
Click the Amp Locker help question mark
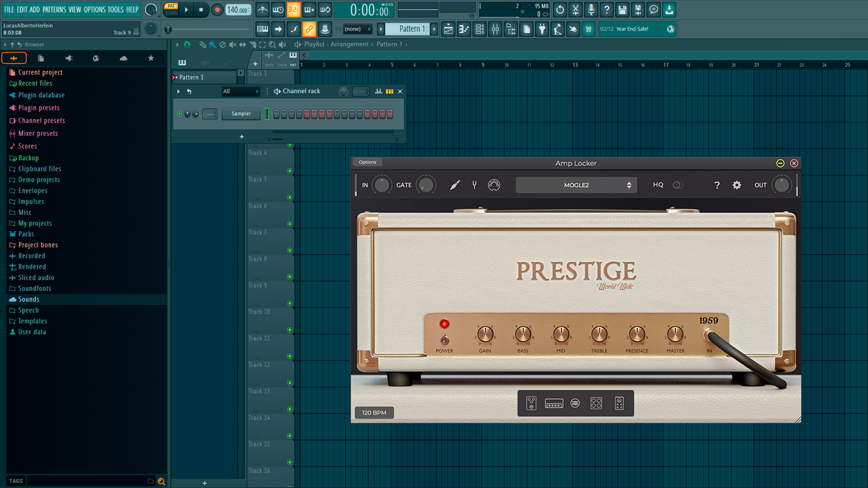point(717,185)
